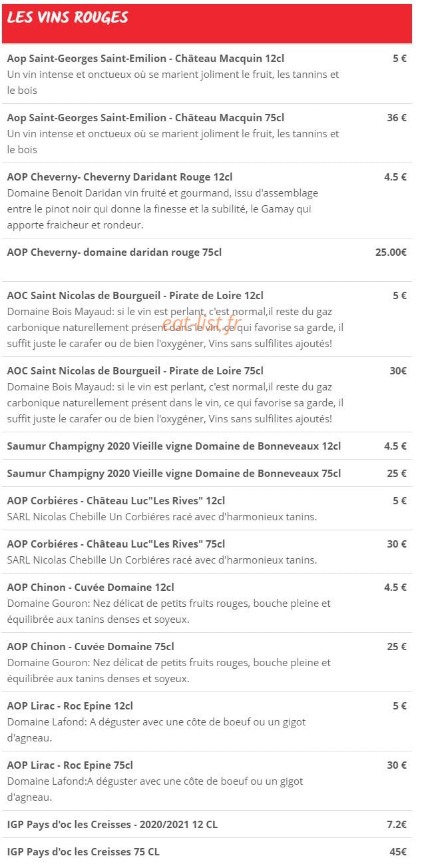Viewport: 422px width, 868px height.
Task: Click AOP Lirac Roc Epine 75cl
Action: (x=207, y=781)
